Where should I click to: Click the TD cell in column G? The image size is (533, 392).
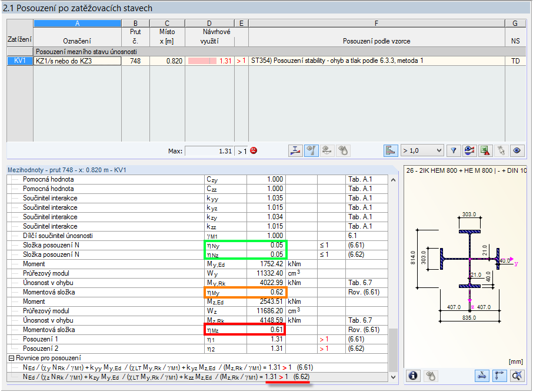[x=515, y=61]
